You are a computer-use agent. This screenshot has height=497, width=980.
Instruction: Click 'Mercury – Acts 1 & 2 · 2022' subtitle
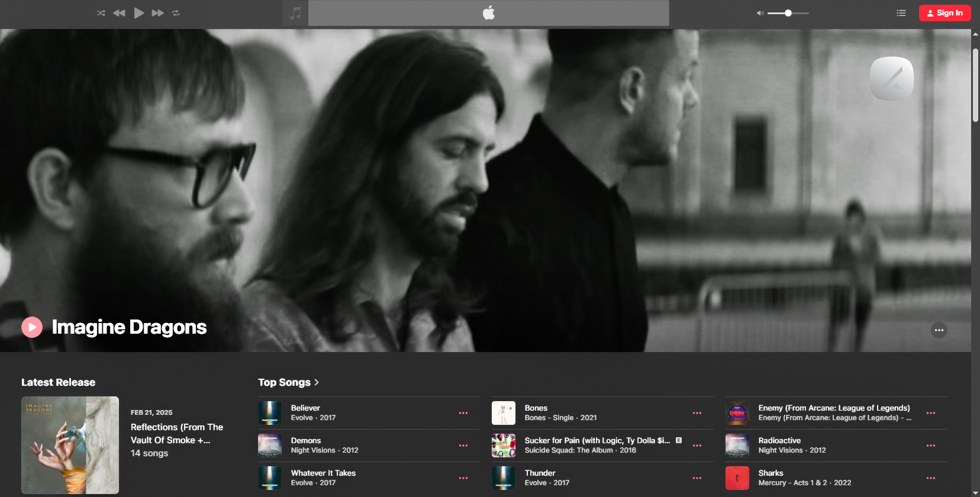pyautogui.click(x=805, y=483)
